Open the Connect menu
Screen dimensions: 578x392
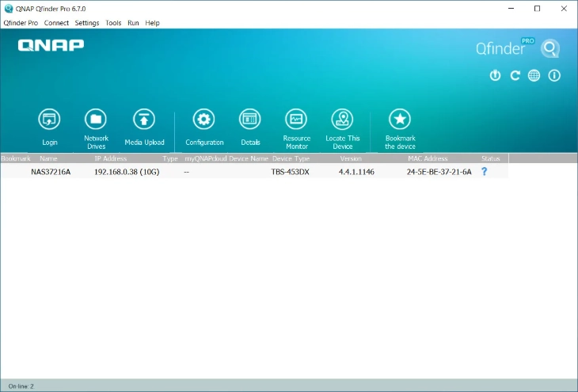56,23
